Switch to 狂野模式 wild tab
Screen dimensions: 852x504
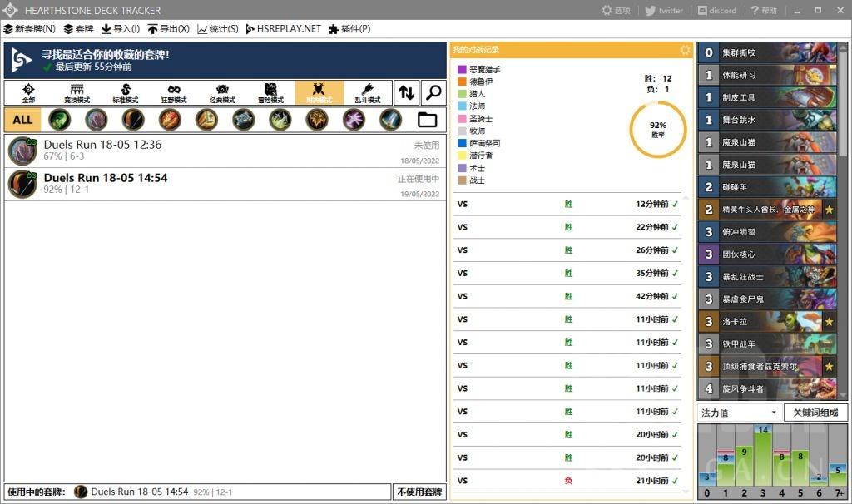(173, 93)
